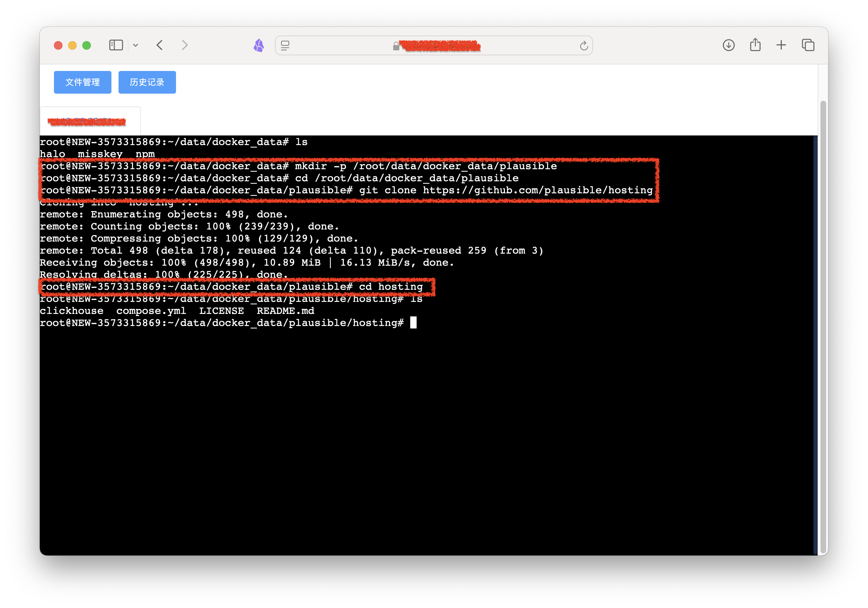Click the page vertical scrollbar

point(823,327)
